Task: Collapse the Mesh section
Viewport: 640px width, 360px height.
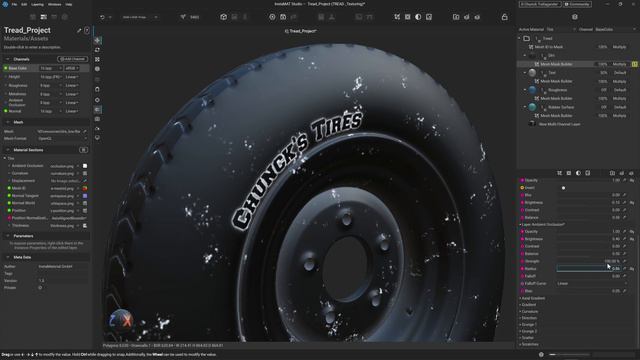Action: coord(7,122)
